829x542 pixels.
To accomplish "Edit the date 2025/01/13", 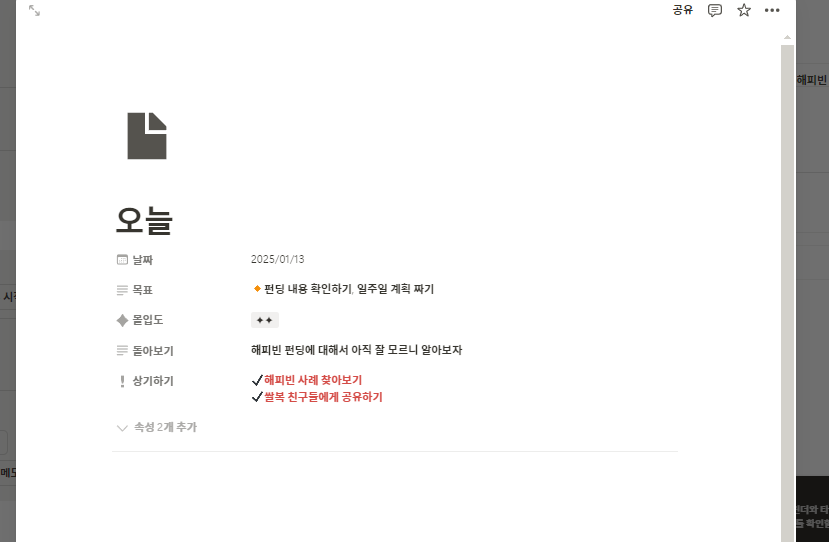I will (278, 259).
